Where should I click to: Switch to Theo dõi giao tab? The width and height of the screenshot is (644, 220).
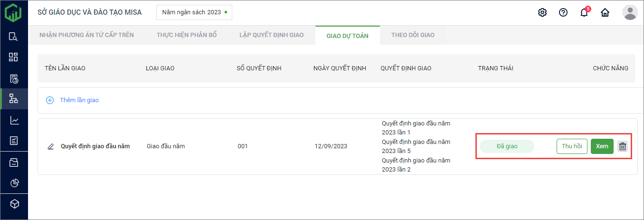click(413, 35)
